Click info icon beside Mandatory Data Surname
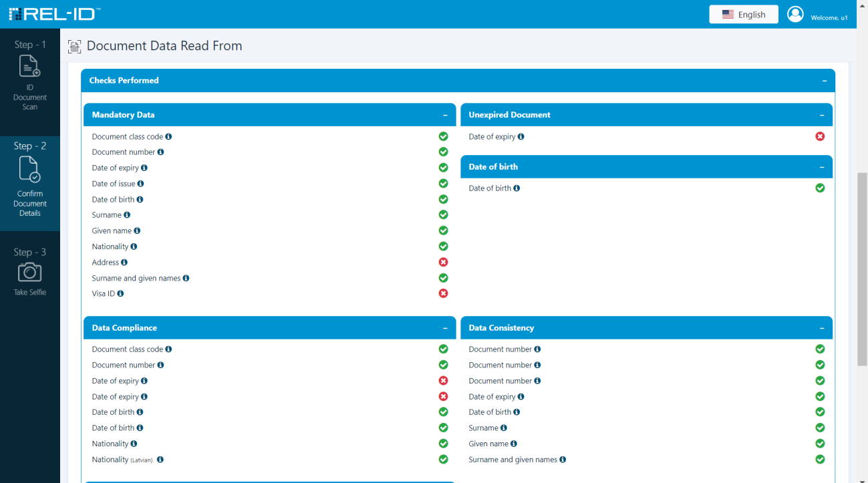The width and height of the screenshot is (868, 483). (127, 215)
